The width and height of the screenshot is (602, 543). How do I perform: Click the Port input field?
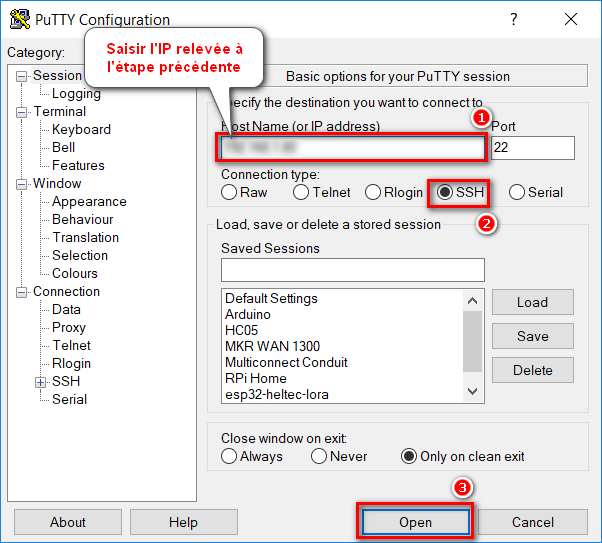pyautogui.click(x=533, y=148)
